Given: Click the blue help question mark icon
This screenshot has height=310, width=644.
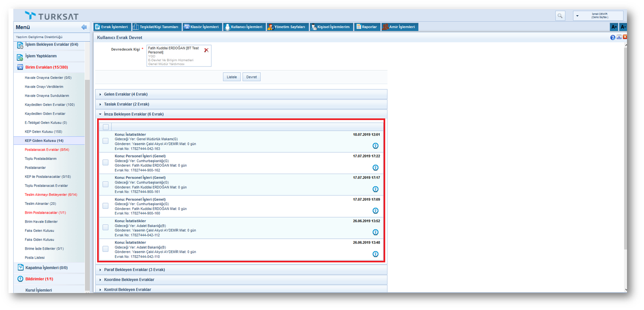Looking at the screenshot, I should [612, 38].
